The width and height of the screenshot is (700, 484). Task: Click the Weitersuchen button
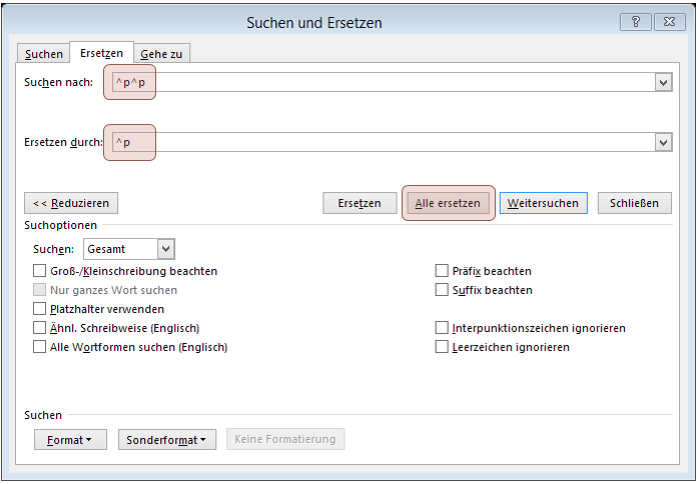coord(542,203)
